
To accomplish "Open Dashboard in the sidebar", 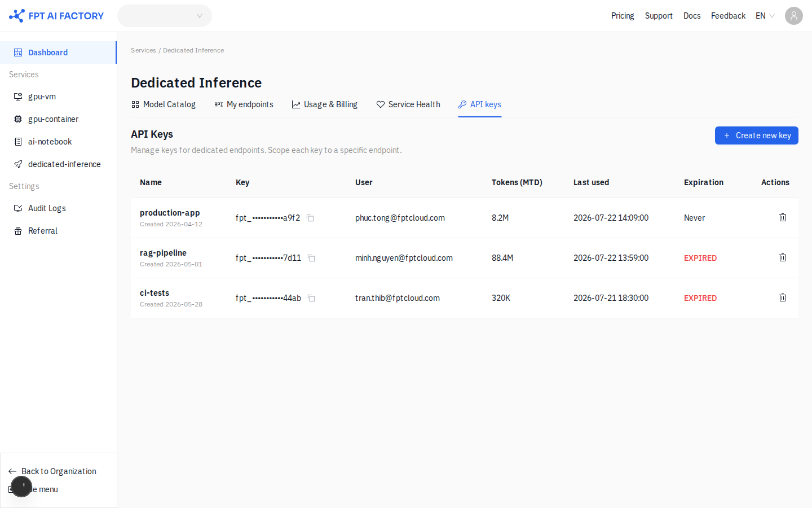I will pos(58,52).
